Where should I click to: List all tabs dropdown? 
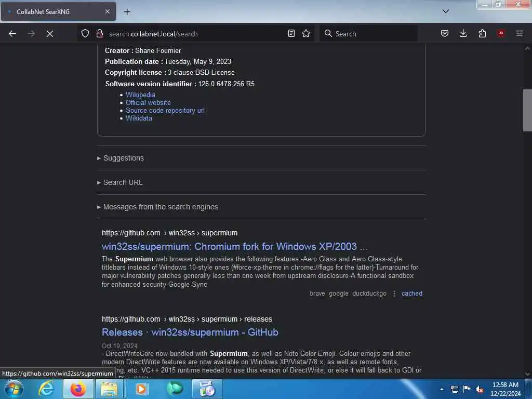click(x=446, y=11)
